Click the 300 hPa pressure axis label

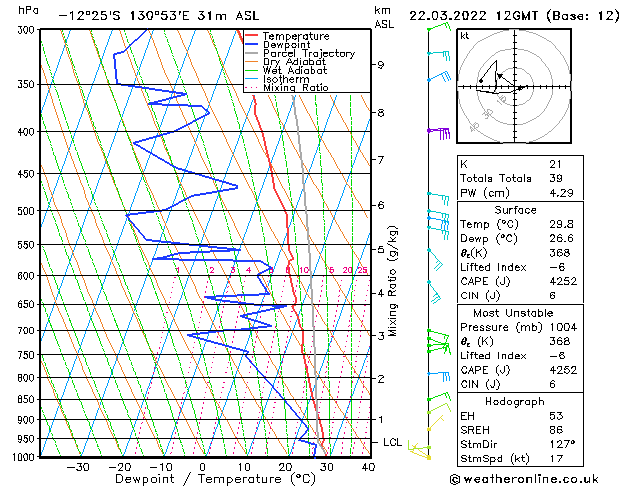26,30
